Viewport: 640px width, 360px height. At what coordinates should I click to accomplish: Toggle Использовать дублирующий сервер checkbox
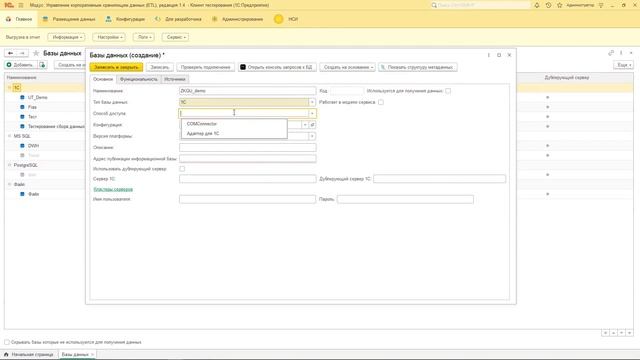coord(182,169)
